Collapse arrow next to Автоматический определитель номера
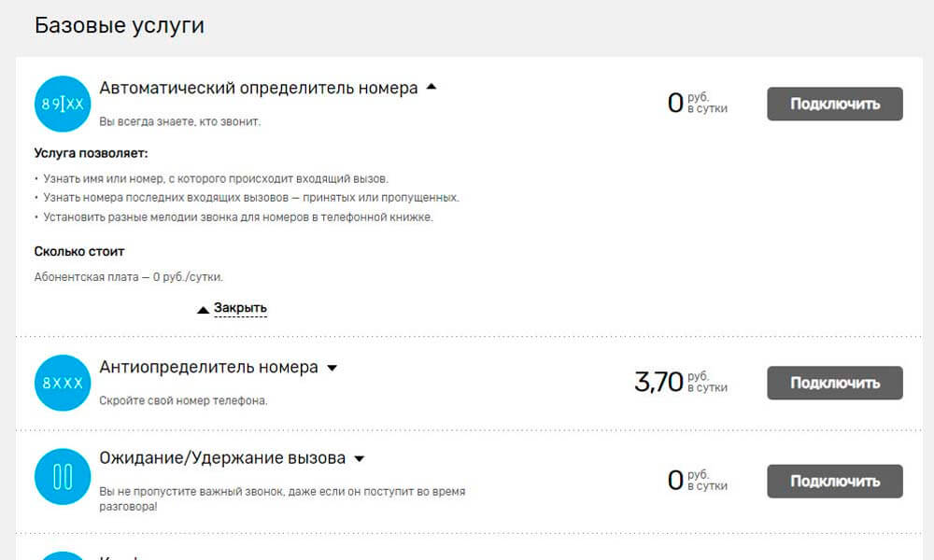934x560 pixels. click(x=431, y=88)
